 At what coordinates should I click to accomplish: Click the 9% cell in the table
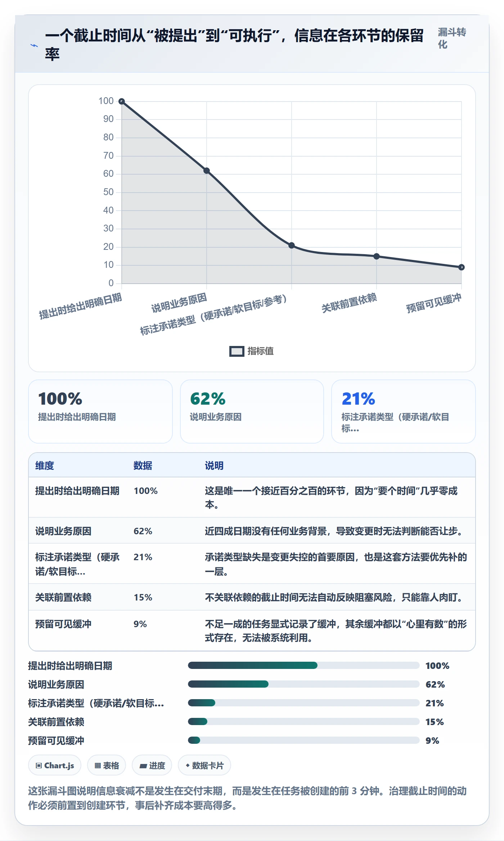pyautogui.click(x=140, y=624)
